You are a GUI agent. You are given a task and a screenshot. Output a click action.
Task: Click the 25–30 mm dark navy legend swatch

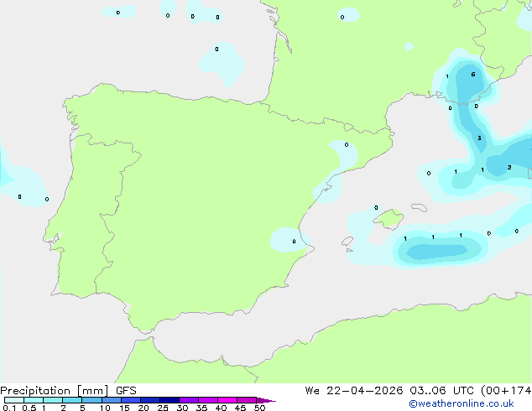click(x=170, y=400)
